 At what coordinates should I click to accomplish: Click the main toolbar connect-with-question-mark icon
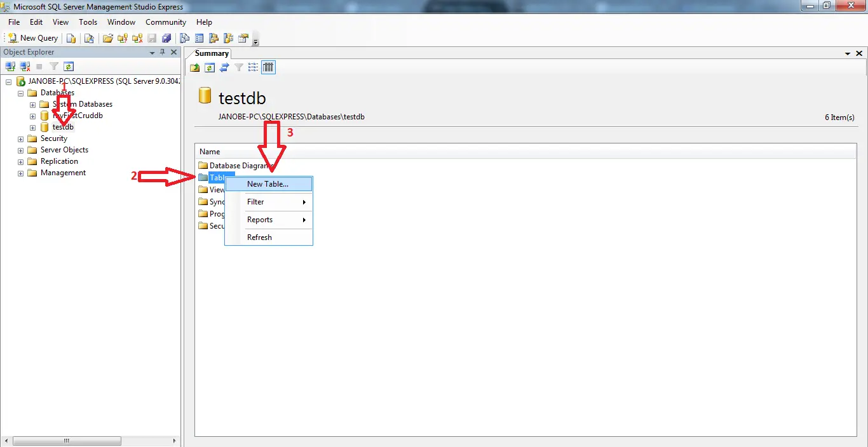point(123,38)
